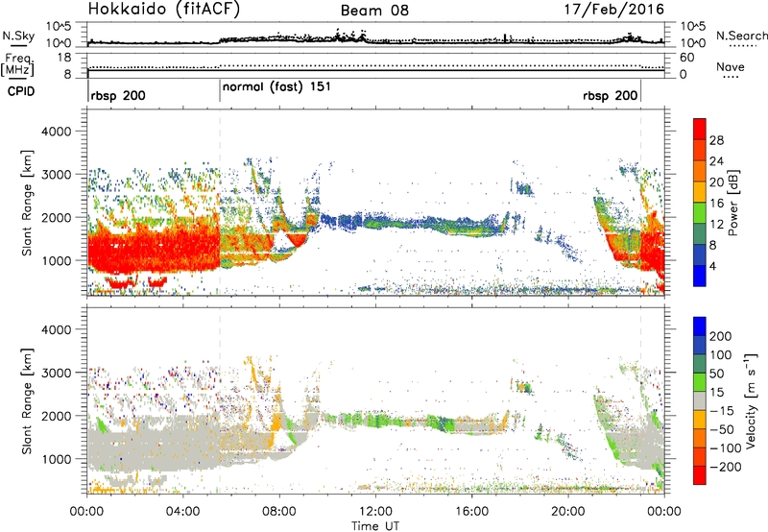The width and height of the screenshot is (768, 532).
Task: Click the '18' tick of frequency axis
Action: (x=63, y=58)
